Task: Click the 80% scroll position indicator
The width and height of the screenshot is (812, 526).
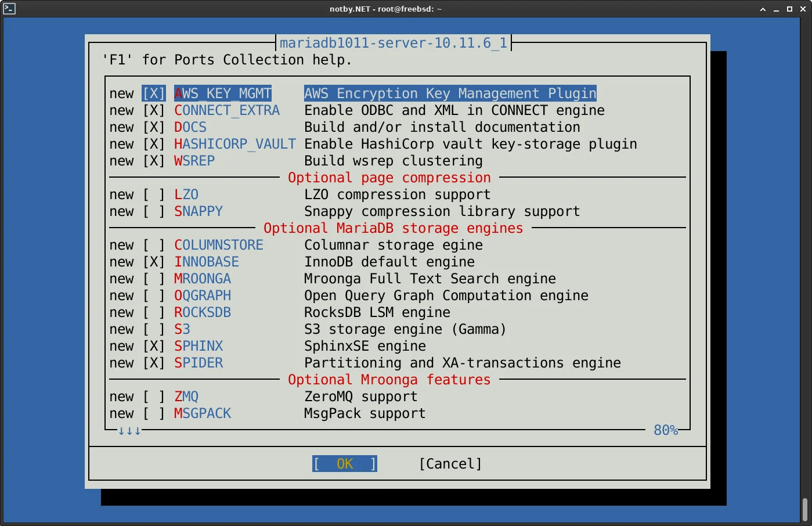Action: (666, 430)
